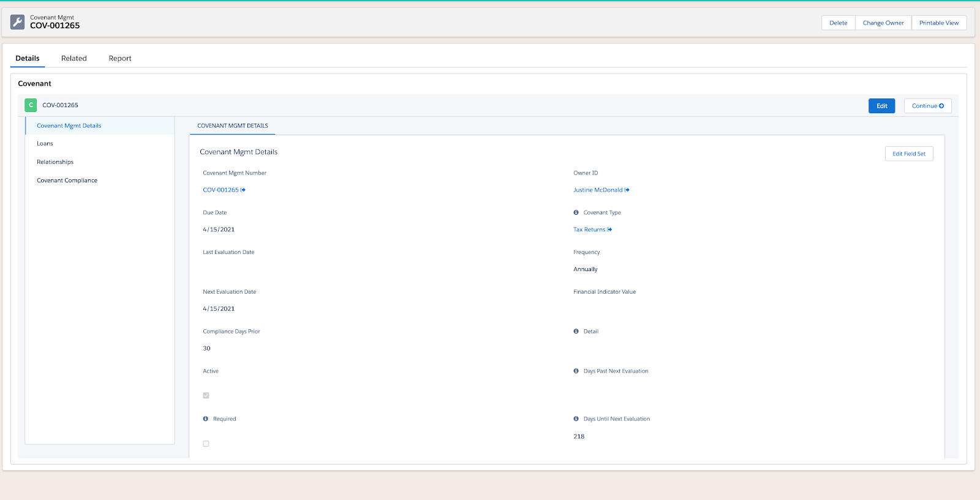Click info icon beside Days Past Next Evaluation
Image resolution: width=980 pixels, height=500 pixels.
(576, 371)
